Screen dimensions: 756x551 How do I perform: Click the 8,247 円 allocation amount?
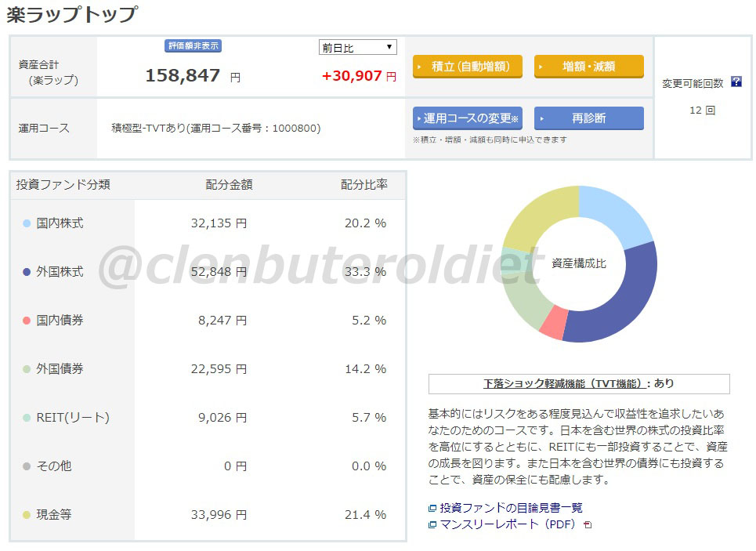(222, 321)
